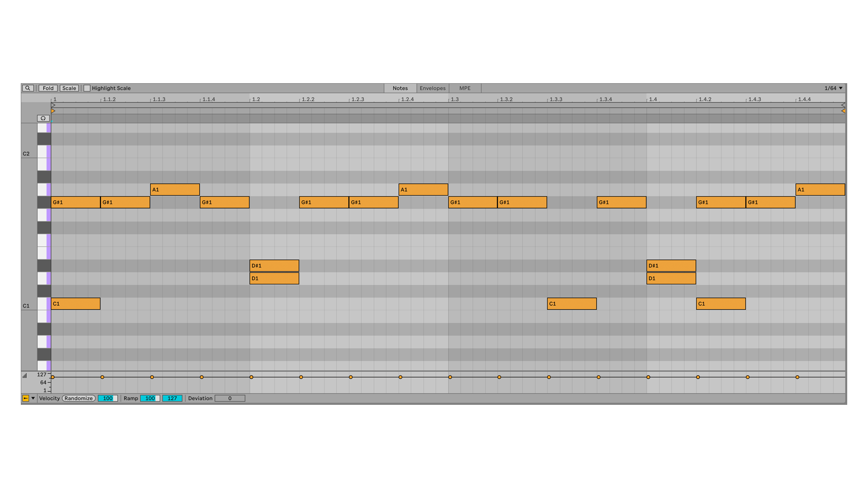Click the 1.3 position in the time ruler
Screen dimensions: 868x488
455,99
